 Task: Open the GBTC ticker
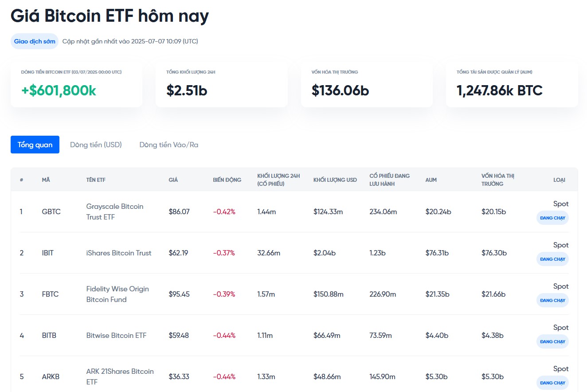51,212
